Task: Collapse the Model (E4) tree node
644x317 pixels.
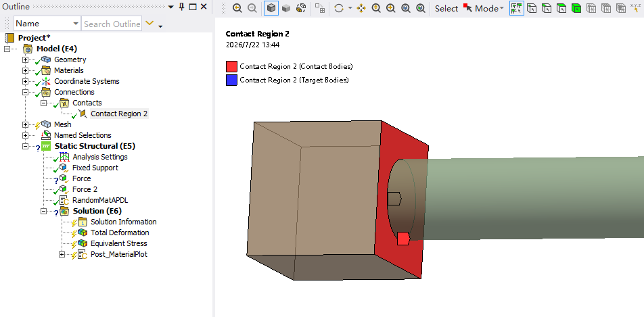Action: point(7,49)
